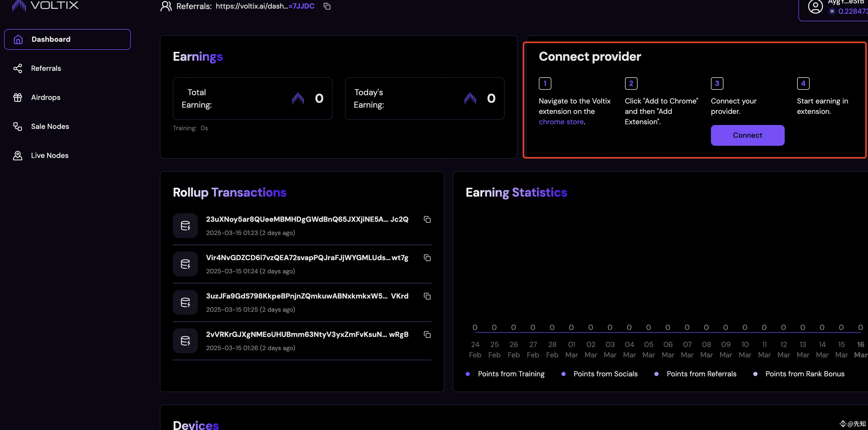Click the chart icon beside Total Earning
The width and height of the screenshot is (868, 430).
(298, 98)
